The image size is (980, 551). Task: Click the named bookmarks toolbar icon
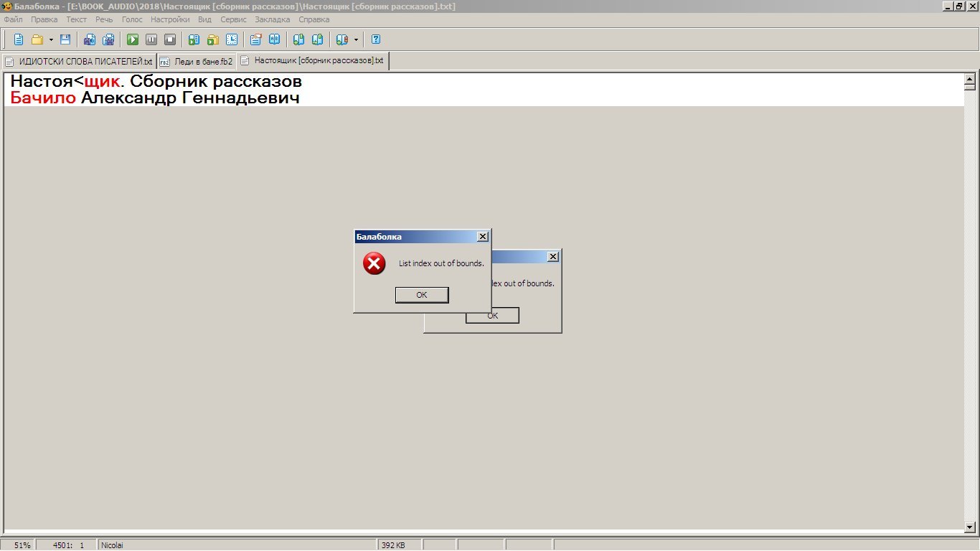click(x=342, y=39)
